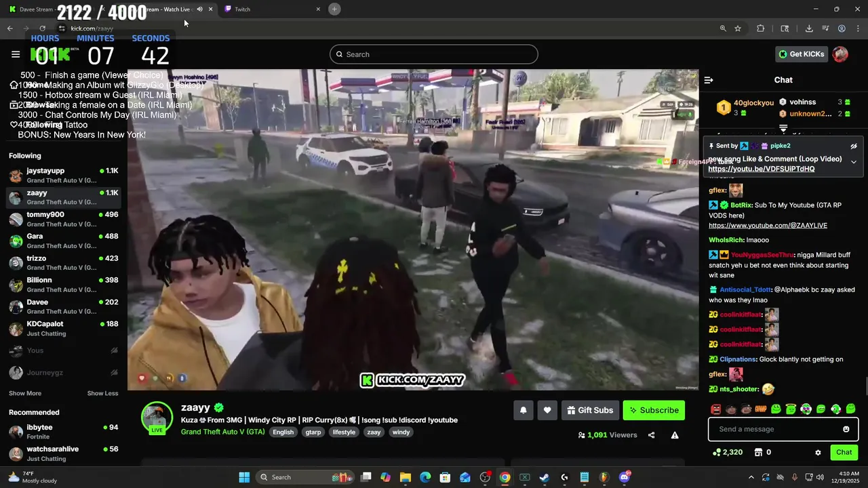Click the windy tag
The width and height of the screenshot is (868, 488).
pyautogui.click(x=401, y=432)
